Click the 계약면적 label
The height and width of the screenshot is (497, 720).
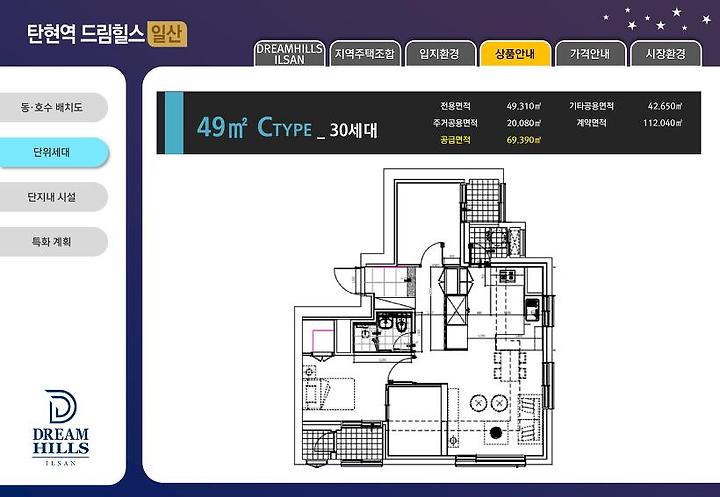point(591,123)
